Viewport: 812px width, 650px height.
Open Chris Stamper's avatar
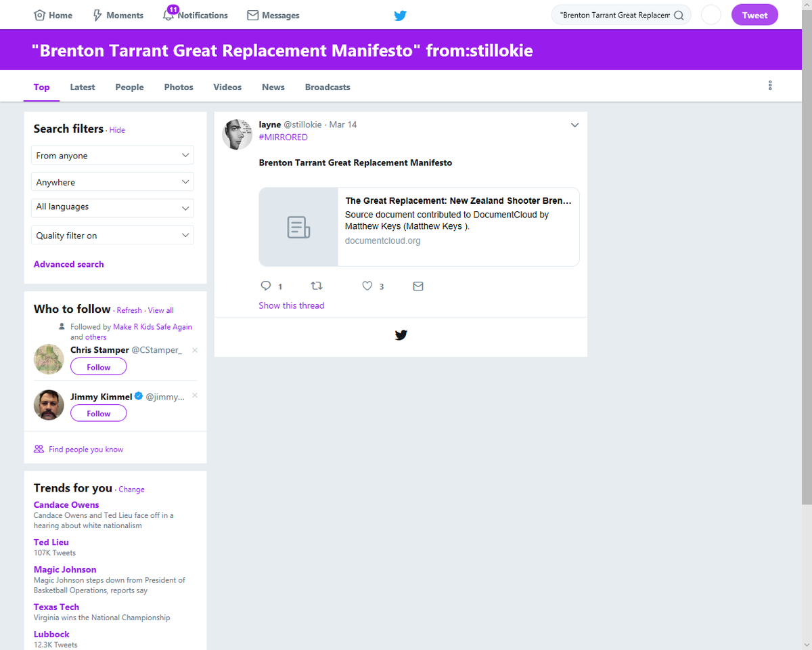coord(49,360)
